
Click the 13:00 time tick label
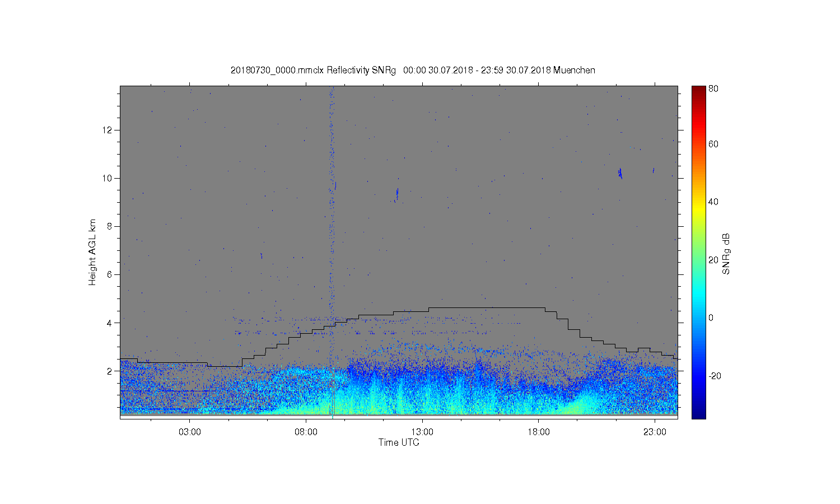pos(422,432)
